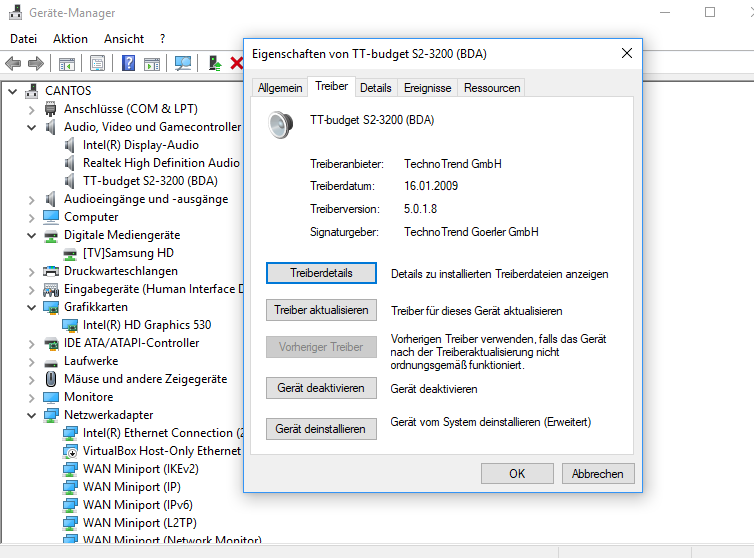Open the Properties toolbar icon
This screenshot has width=754, height=558.
coord(98,63)
